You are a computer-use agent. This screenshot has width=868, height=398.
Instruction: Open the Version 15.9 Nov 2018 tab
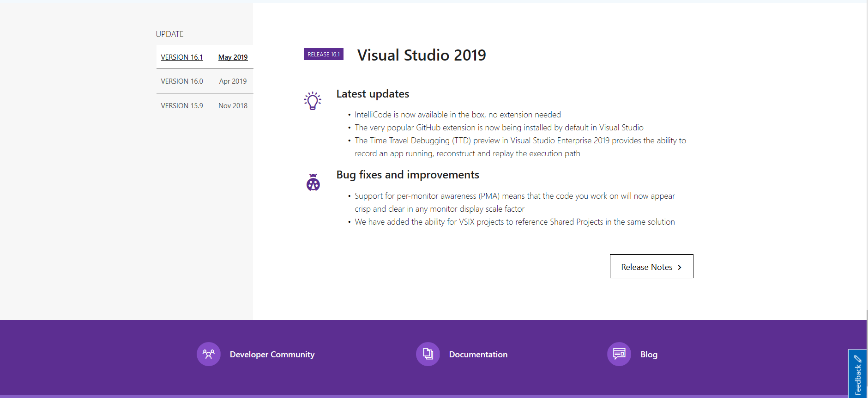pos(205,105)
